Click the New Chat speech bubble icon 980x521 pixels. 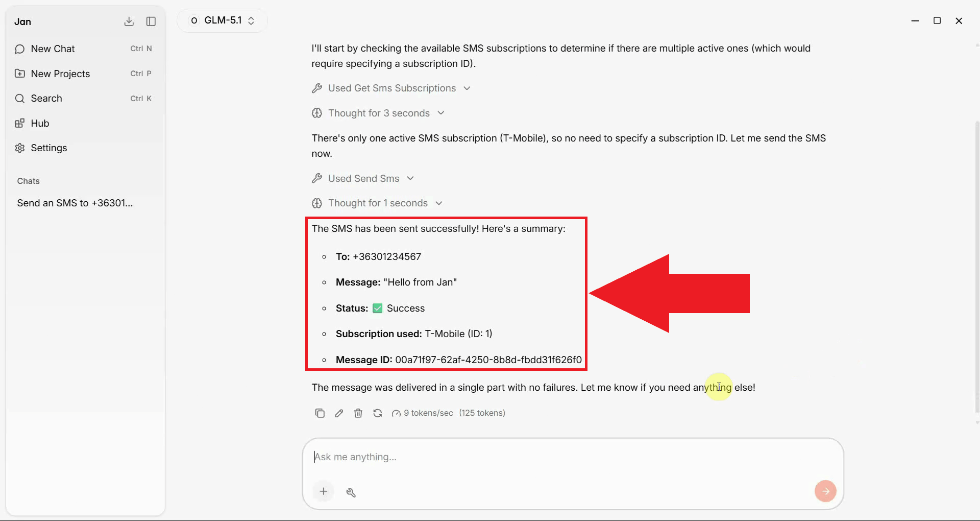click(x=20, y=49)
